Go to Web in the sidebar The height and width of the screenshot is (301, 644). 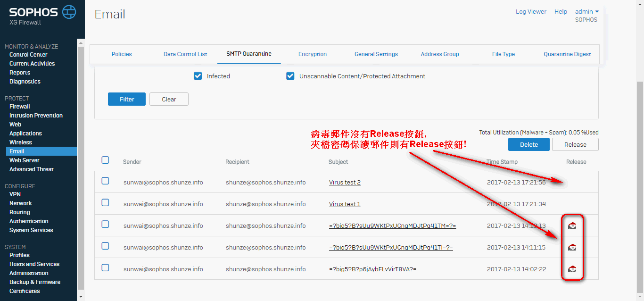pyautogui.click(x=15, y=125)
